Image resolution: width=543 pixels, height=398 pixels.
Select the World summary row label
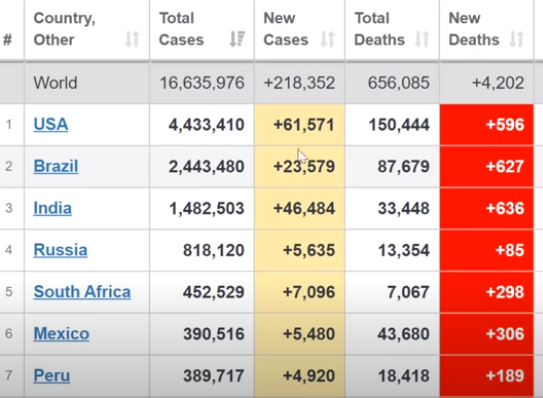click(55, 83)
